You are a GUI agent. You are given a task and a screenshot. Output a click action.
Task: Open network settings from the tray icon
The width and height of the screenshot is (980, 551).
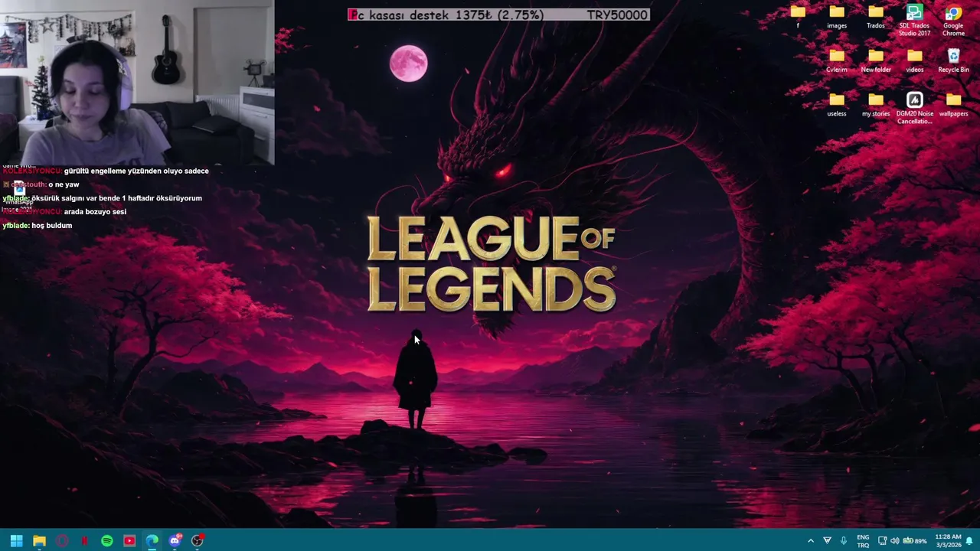(x=882, y=541)
